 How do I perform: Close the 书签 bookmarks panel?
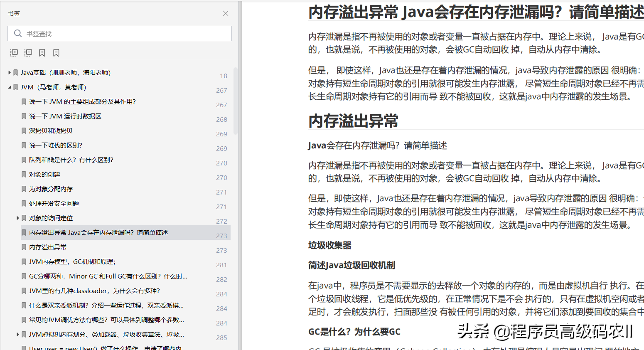226,13
